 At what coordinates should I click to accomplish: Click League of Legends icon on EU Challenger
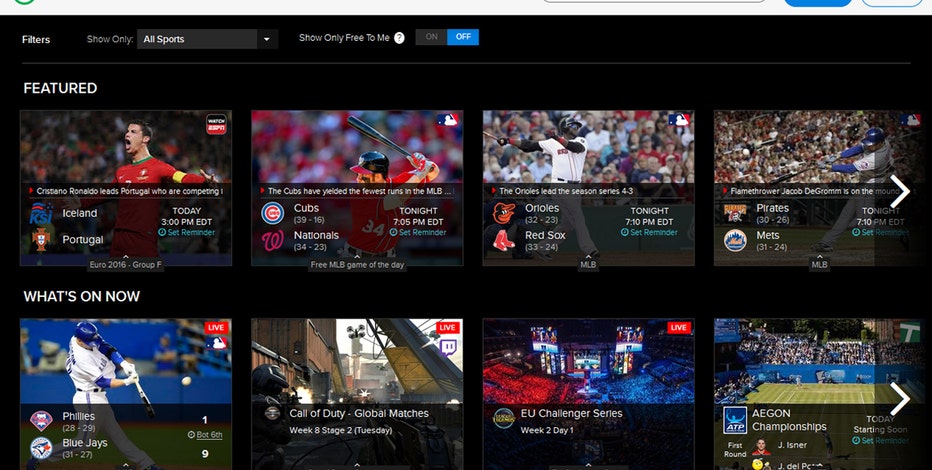click(504, 418)
